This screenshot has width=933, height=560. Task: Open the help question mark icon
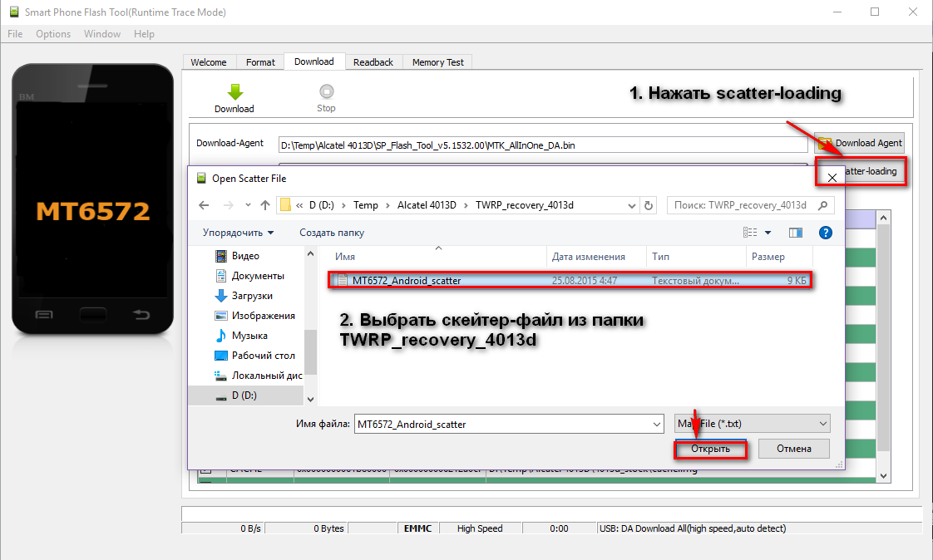pos(826,233)
